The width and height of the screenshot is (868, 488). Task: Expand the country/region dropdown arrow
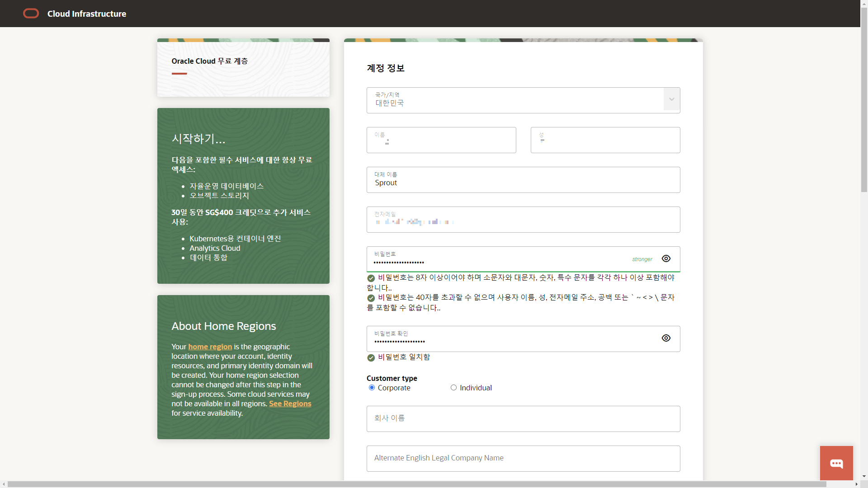[x=671, y=99]
